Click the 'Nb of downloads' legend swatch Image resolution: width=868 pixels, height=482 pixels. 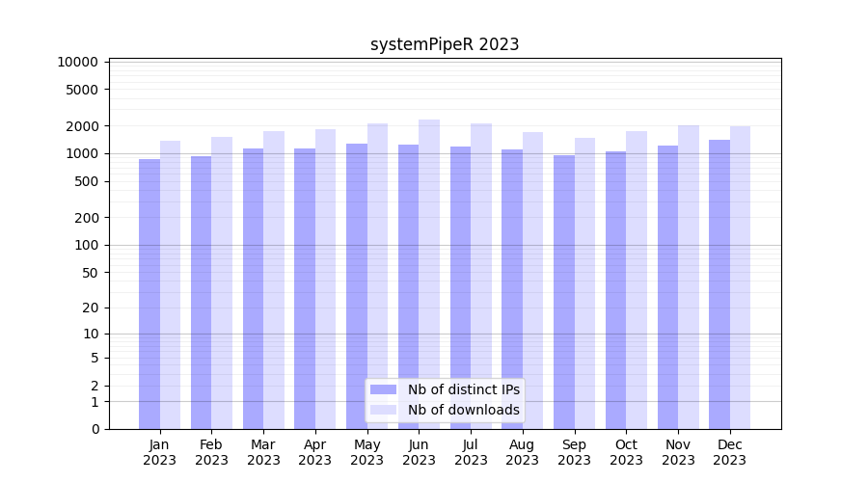pos(383,410)
